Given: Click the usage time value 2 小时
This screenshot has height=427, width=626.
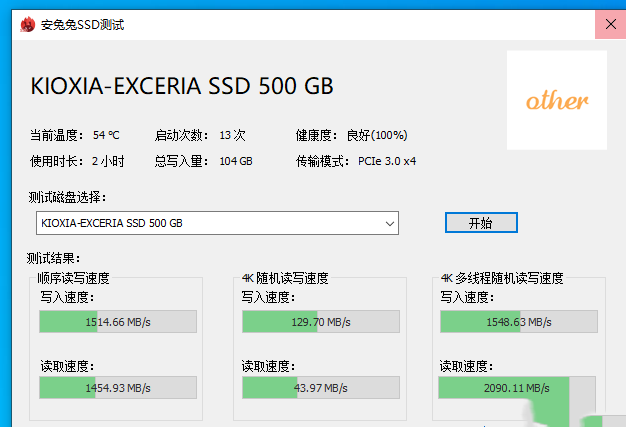Looking at the screenshot, I should tap(108, 161).
